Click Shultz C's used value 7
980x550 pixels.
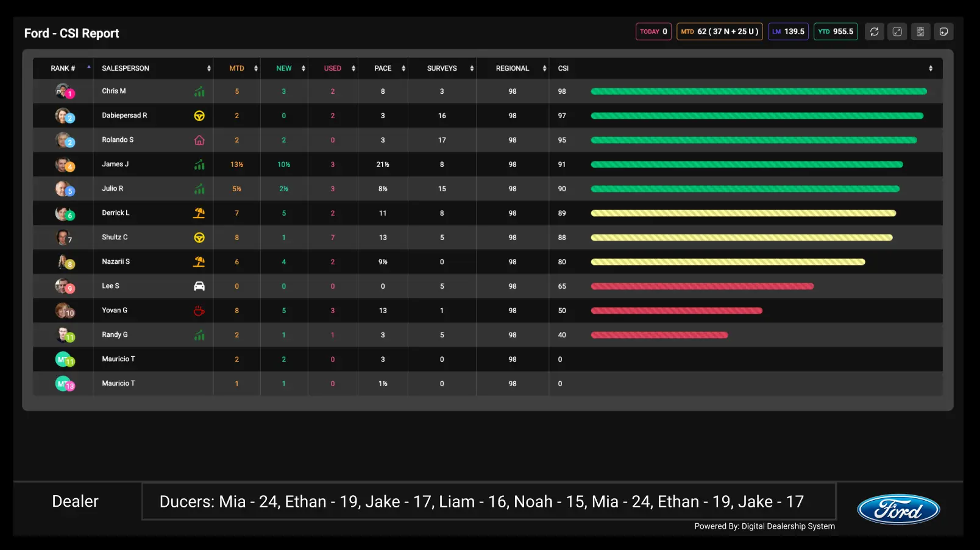pyautogui.click(x=333, y=238)
